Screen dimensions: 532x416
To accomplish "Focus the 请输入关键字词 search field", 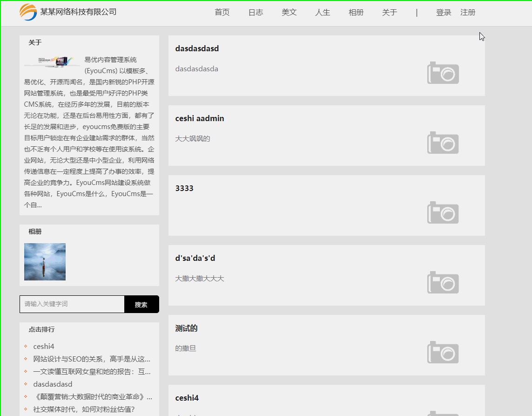I will 72,304.
